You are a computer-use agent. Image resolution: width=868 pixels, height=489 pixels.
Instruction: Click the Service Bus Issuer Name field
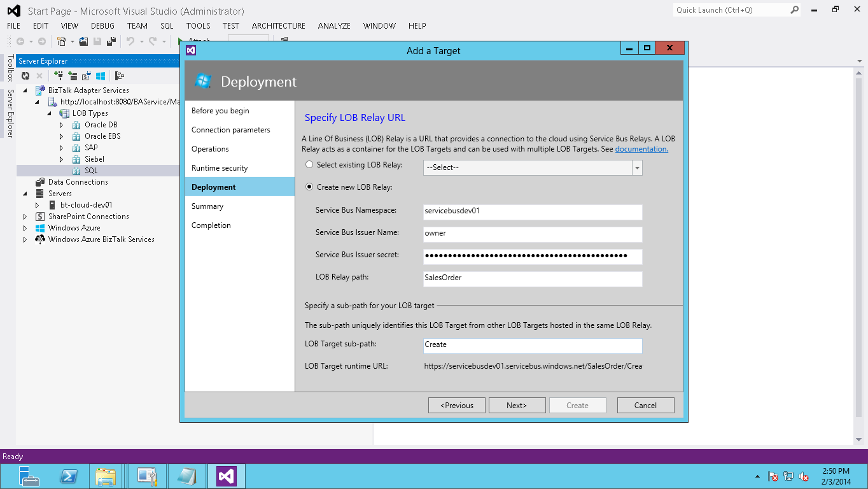pos(533,234)
